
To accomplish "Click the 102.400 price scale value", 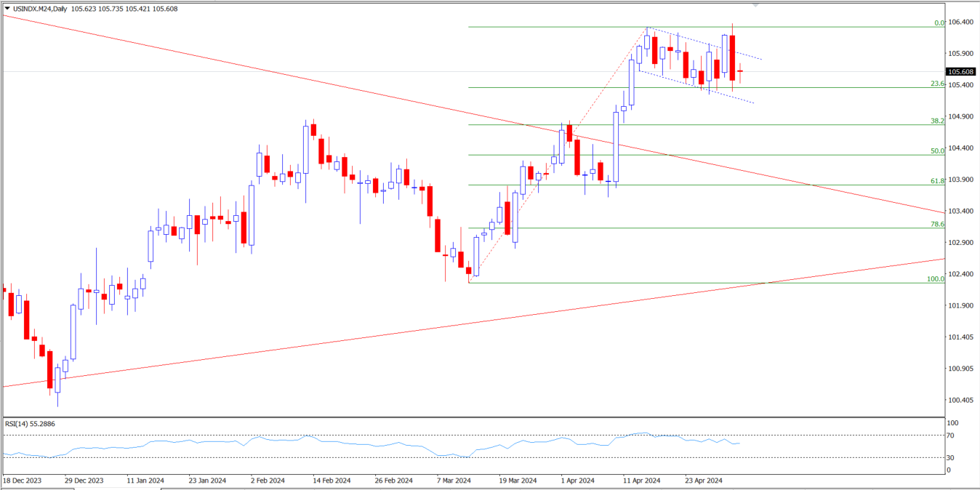I will coord(961,274).
